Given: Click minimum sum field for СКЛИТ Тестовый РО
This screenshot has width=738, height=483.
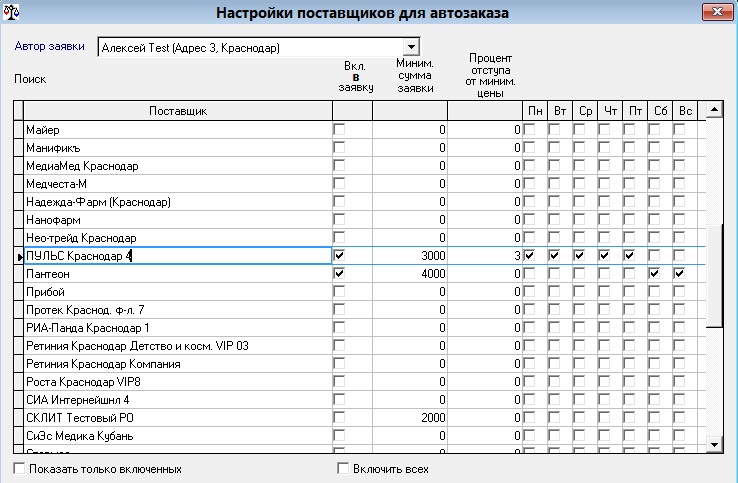Looking at the screenshot, I should click(x=410, y=418).
